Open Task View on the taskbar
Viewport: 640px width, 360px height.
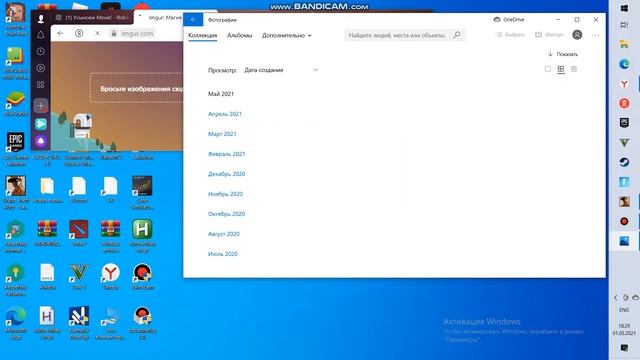624,25
